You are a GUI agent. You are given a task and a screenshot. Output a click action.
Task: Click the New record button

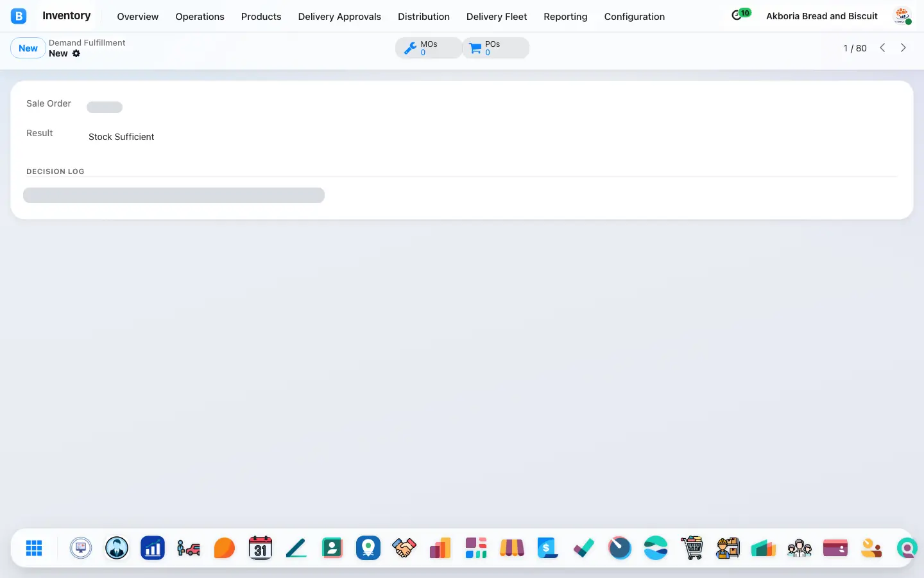[28, 48]
